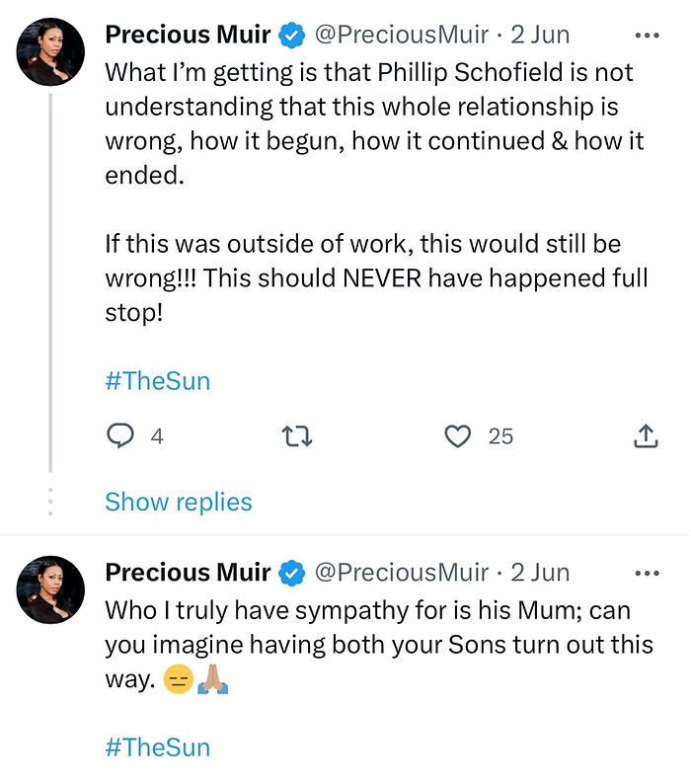Open Precious Muir avatar on first tweet
This screenshot has height=784, width=691.
coord(50,50)
